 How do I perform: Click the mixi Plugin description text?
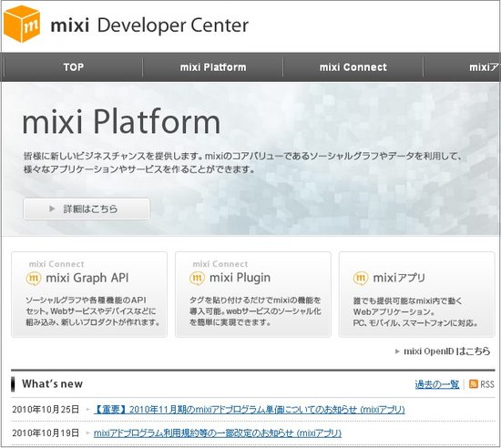click(x=255, y=311)
